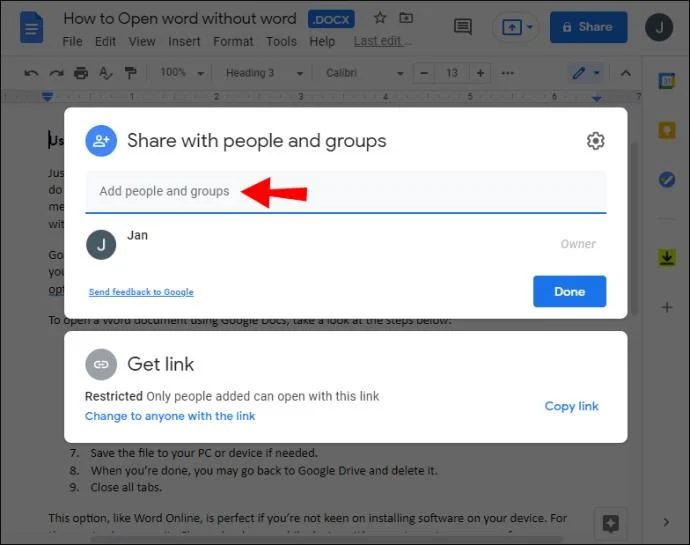
Task: Click the document title text
Action: [x=180, y=18]
